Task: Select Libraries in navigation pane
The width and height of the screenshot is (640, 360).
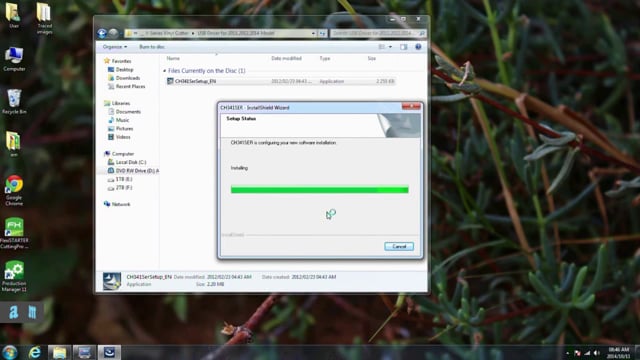Action: (x=120, y=103)
